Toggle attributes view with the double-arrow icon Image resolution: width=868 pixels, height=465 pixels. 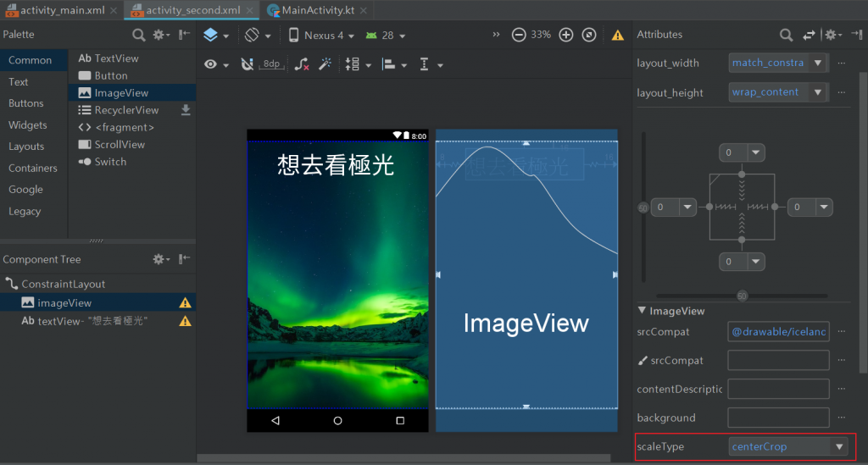coord(809,35)
